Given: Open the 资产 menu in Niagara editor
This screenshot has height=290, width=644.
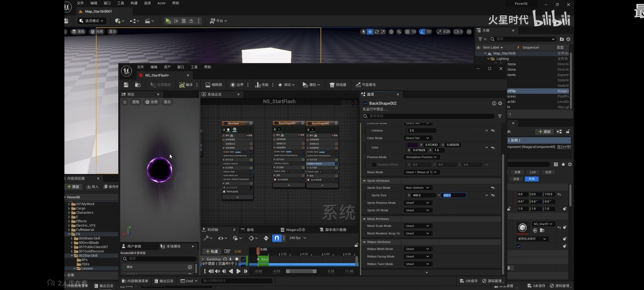Looking at the screenshot, I should pos(167,67).
